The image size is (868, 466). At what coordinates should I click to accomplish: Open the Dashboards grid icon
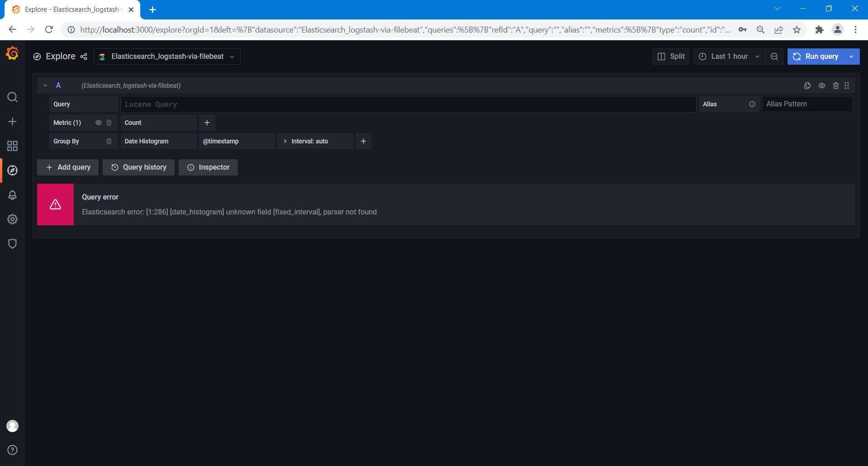point(13,146)
